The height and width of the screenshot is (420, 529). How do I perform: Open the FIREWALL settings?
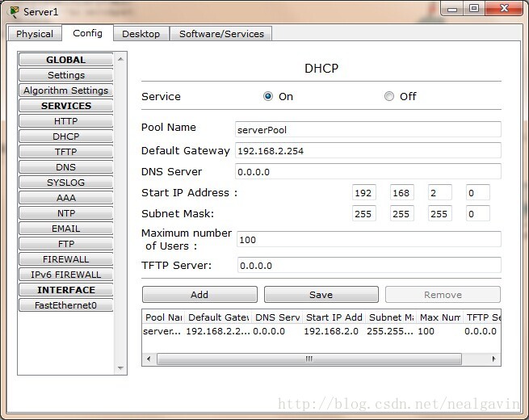[x=65, y=259]
